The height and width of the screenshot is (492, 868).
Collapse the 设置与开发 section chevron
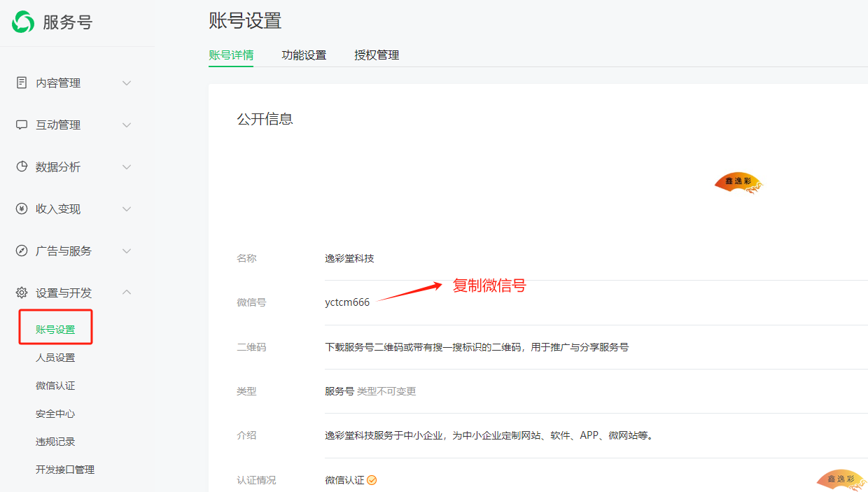click(x=127, y=293)
